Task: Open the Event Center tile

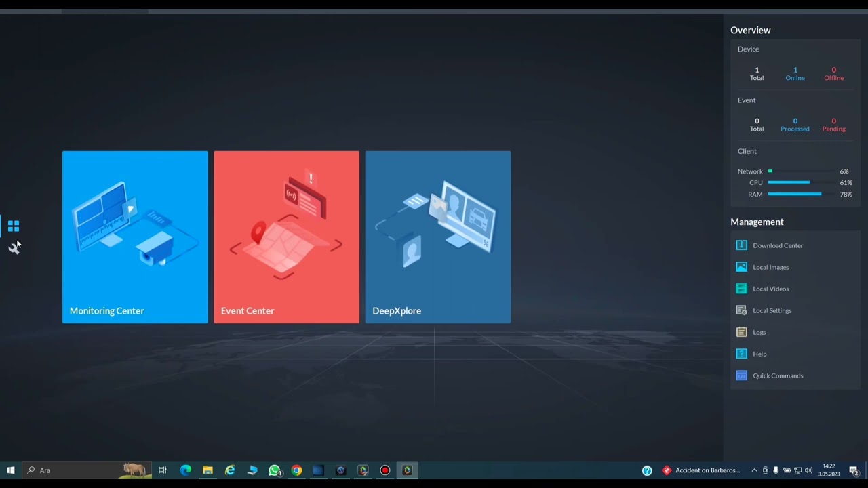Action: 286,237
